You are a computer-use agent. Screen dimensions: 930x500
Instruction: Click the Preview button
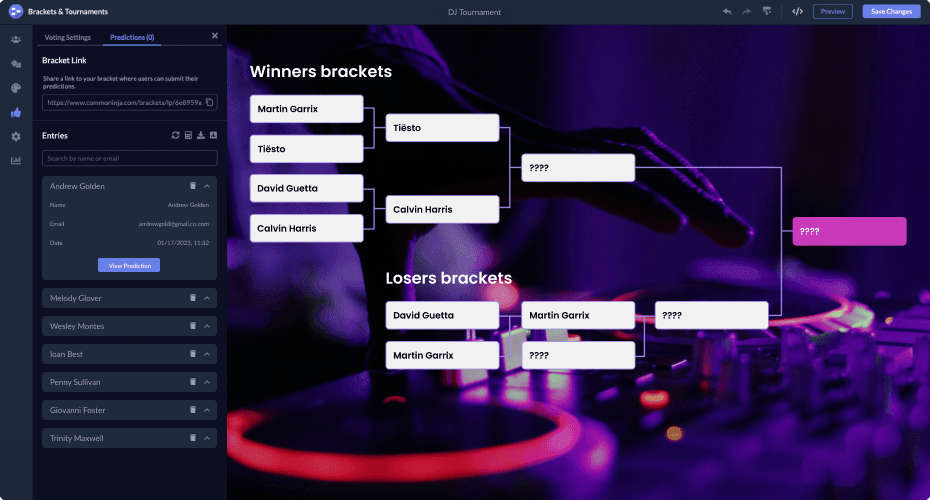pos(833,11)
